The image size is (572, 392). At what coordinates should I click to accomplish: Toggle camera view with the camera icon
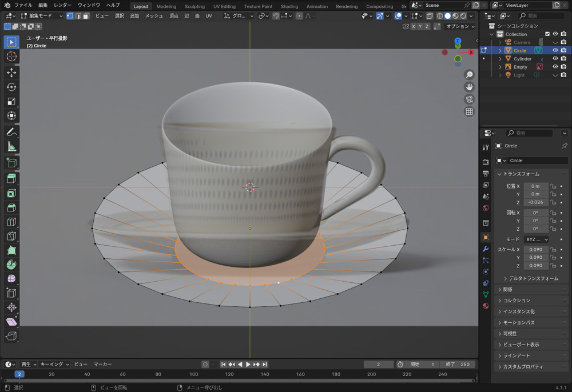[x=470, y=99]
